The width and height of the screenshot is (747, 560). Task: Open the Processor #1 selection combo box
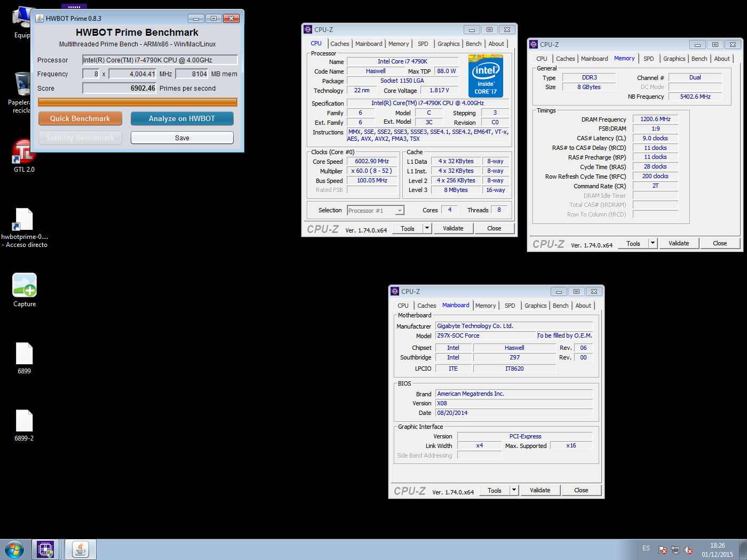(x=376, y=211)
